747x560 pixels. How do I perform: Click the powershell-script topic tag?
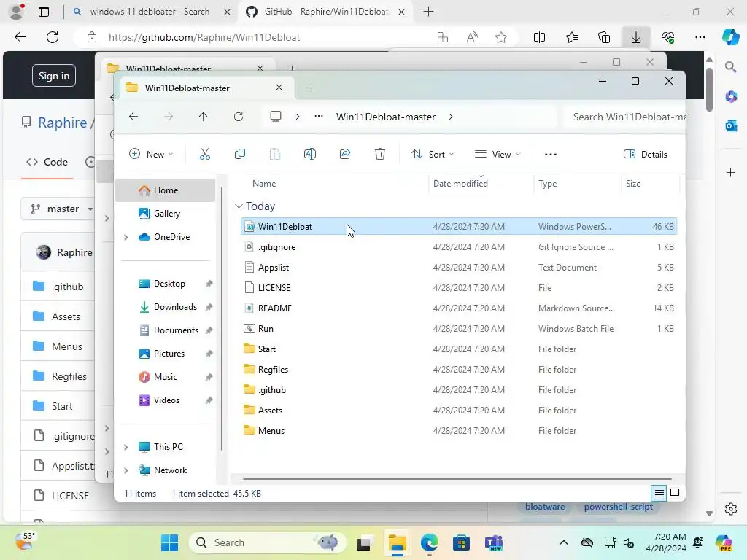coord(618,507)
